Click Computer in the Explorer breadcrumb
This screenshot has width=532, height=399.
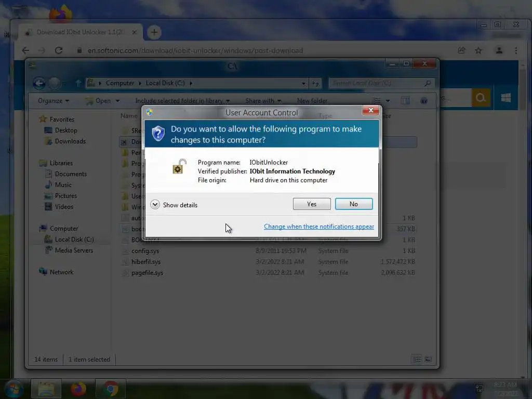[x=120, y=83]
